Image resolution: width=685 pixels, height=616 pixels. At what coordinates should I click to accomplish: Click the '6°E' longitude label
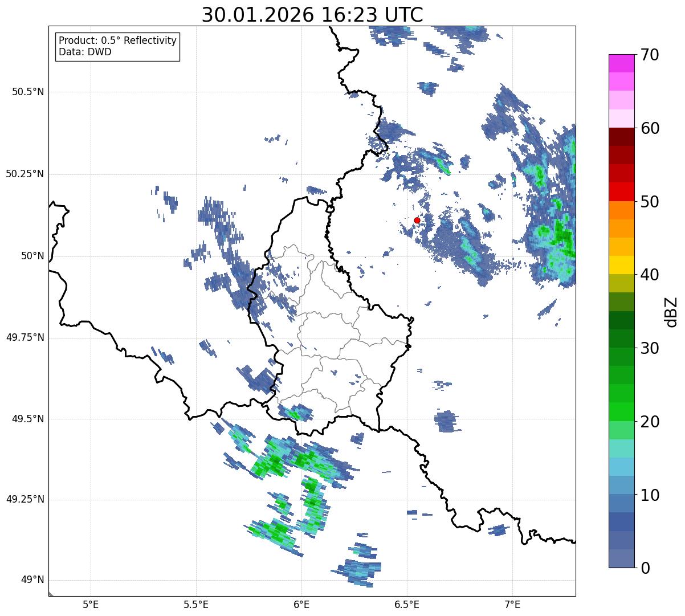click(301, 604)
